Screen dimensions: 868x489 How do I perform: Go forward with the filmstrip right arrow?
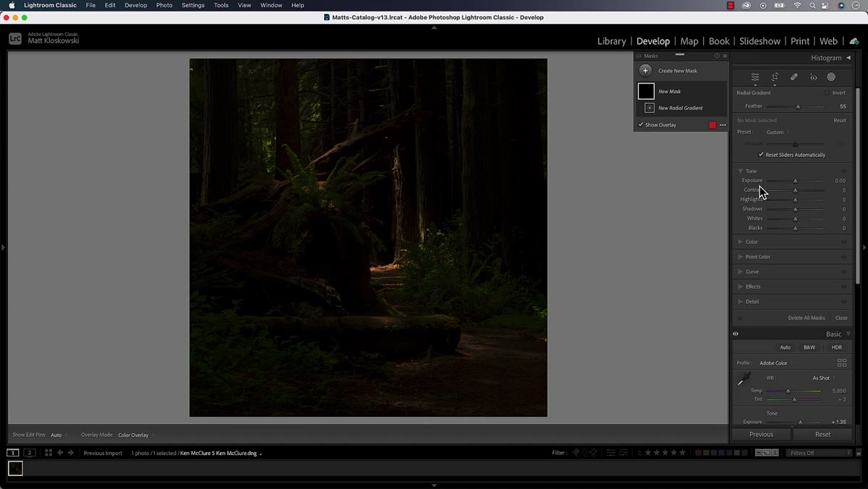click(71, 453)
